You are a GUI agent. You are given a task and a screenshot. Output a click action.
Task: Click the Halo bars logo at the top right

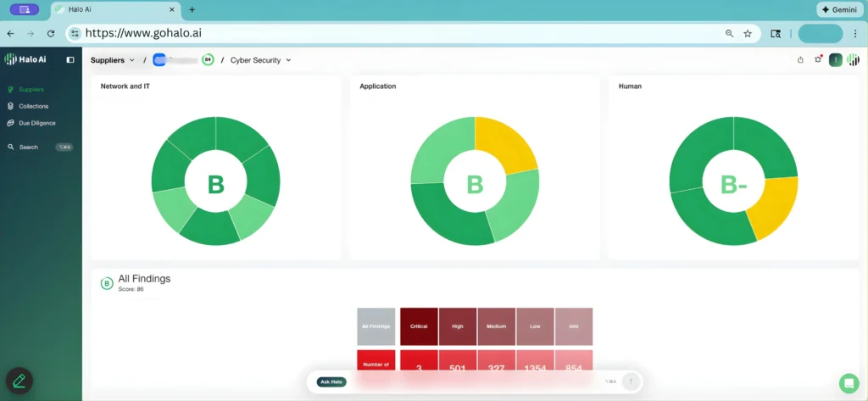click(853, 60)
